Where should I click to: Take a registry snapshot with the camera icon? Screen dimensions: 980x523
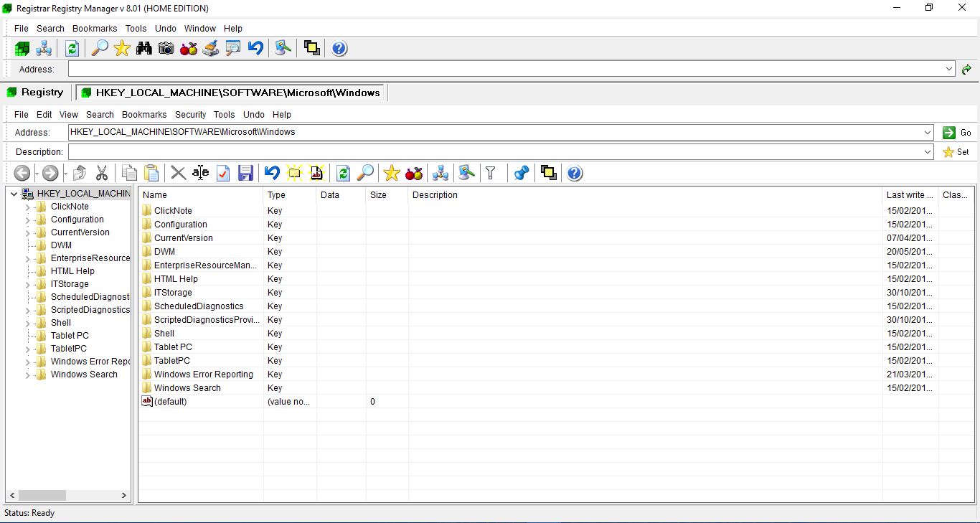(x=166, y=47)
